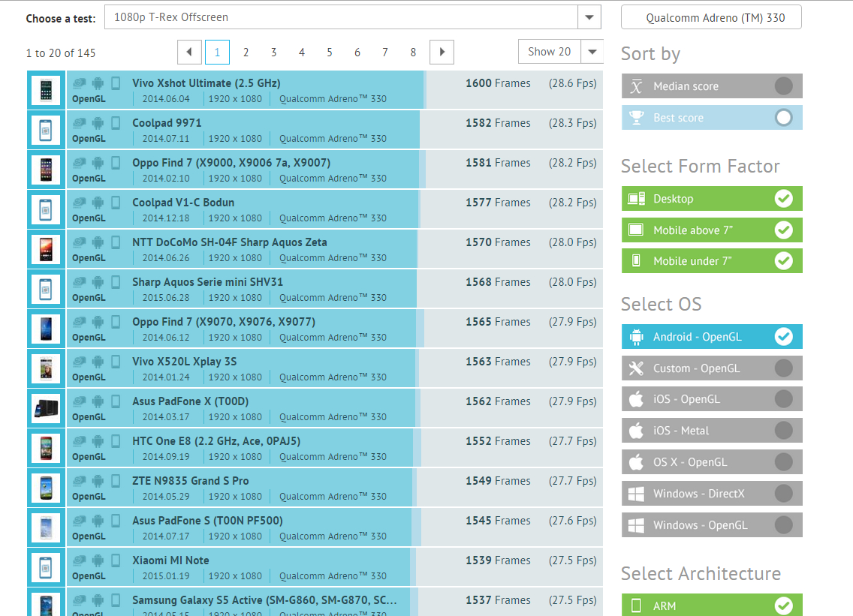Click the Nvidia-style GPU icon in Coolpad 9971 row
The width and height of the screenshot is (853, 616).
point(80,123)
